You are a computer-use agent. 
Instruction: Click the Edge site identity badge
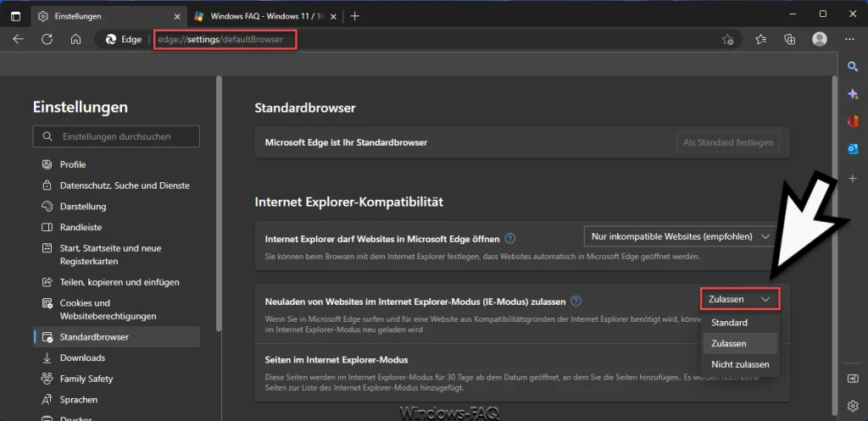(124, 39)
